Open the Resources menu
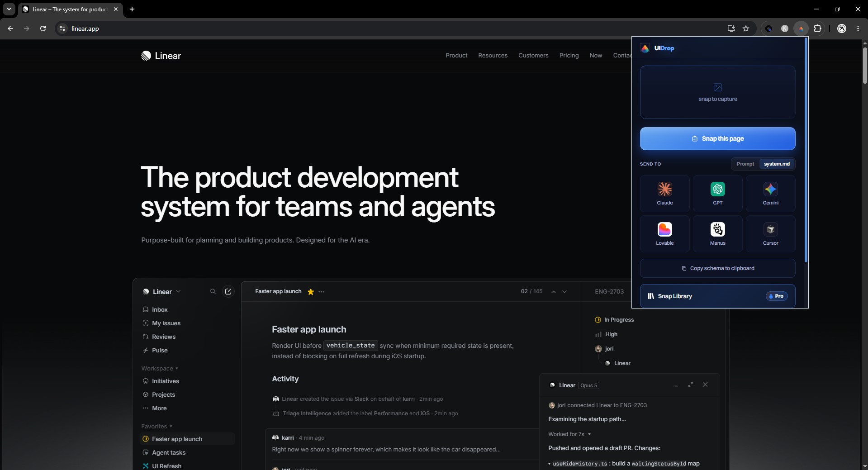The width and height of the screenshot is (868, 470). pos(493,56)
